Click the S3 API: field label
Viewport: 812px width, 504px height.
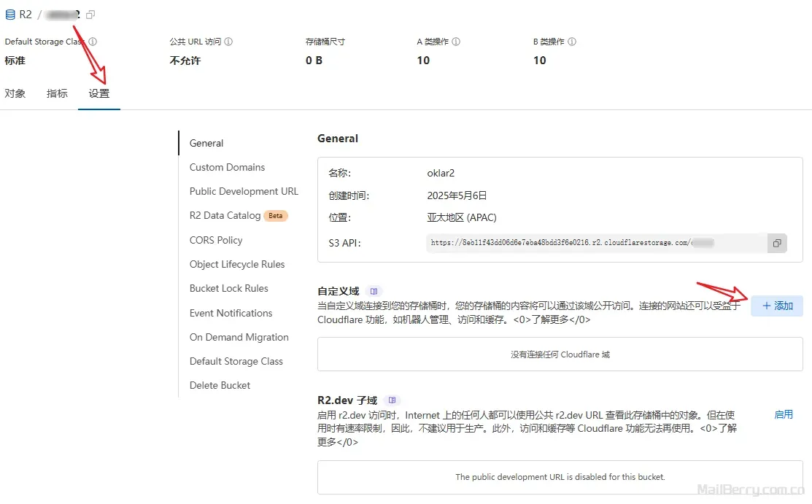pos(344,243)
